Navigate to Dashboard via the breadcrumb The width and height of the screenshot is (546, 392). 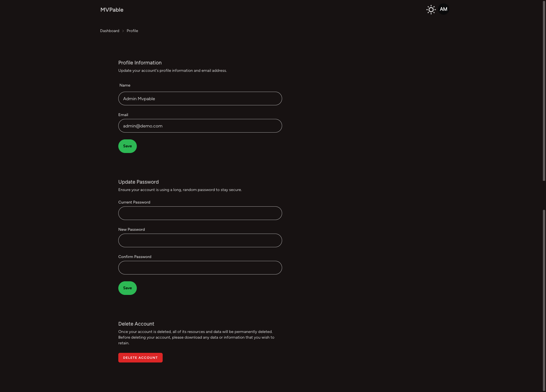click(110, 30)
